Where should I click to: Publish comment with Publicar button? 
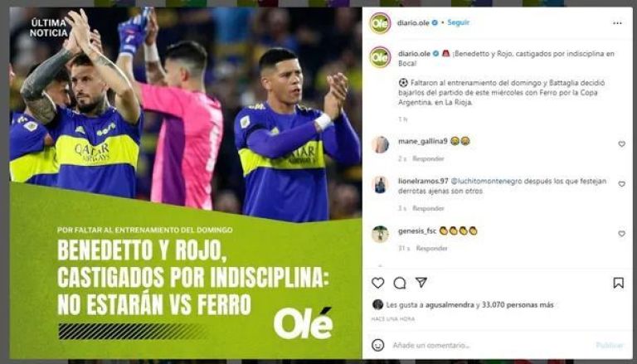click(610, 345)
